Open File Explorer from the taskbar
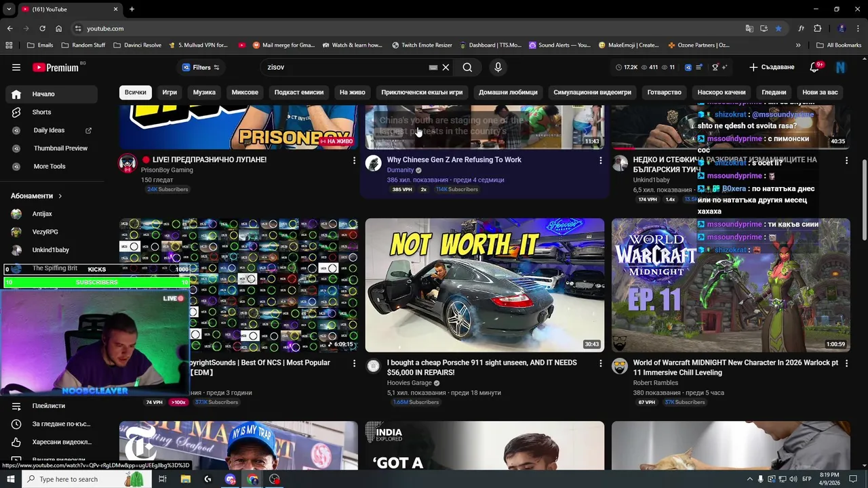This screenshot has height=488, width=868. (186, 479)
